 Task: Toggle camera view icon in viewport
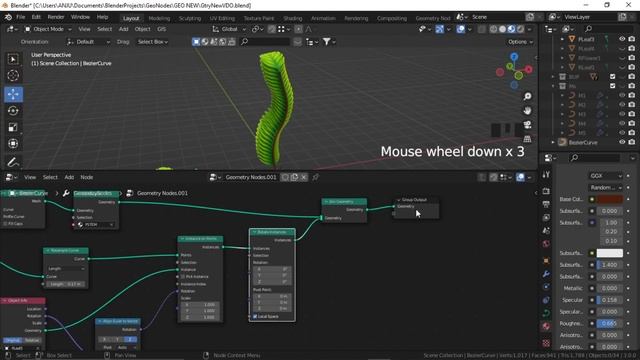click(x=527, y=125)
